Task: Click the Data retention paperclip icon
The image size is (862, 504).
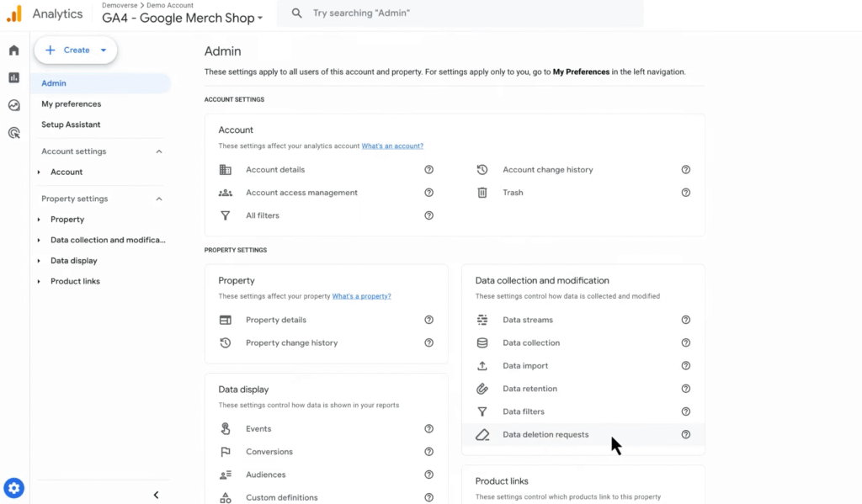Action: [482, 389]
